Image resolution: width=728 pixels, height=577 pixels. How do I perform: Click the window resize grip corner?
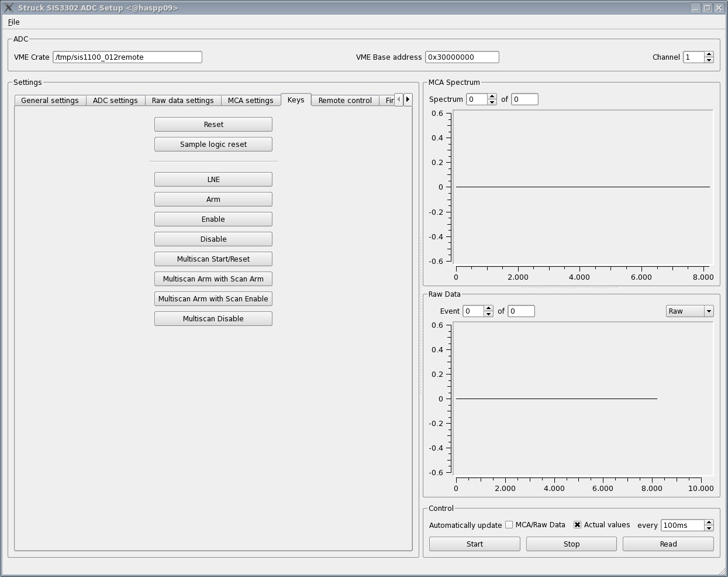722,571
